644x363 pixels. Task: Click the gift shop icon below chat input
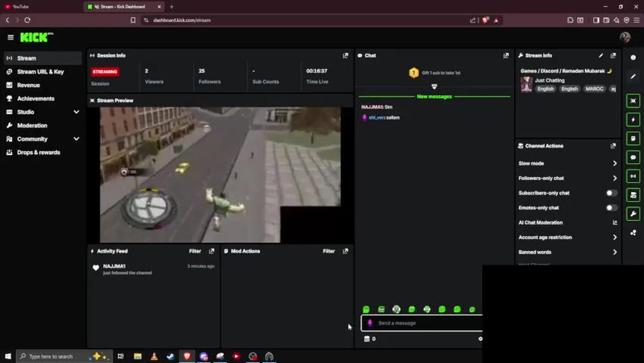click(367, 339)
